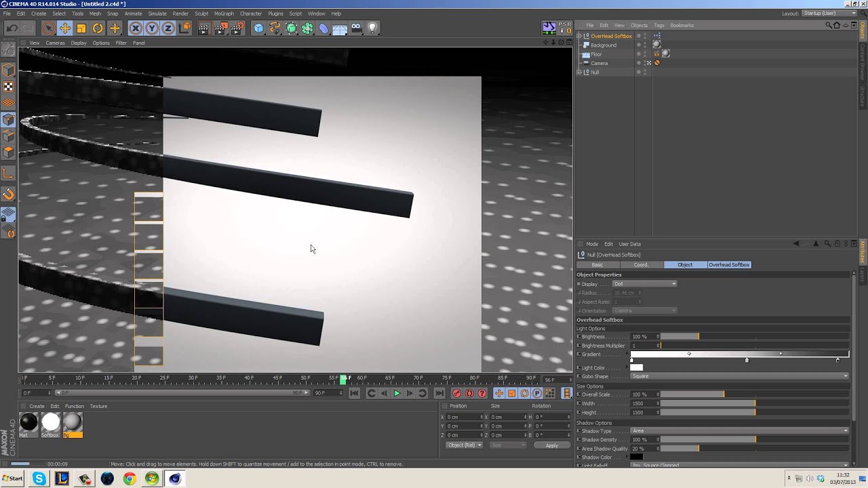Open the Display dropdown set to Dot
Screen dimensions: 868x488
tap(644, 284)
